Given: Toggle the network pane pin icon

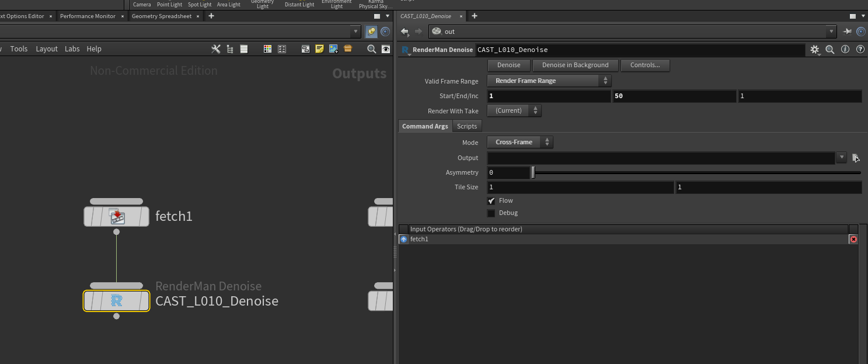Looking at the screenshot, I should click(x=371, y=32).
